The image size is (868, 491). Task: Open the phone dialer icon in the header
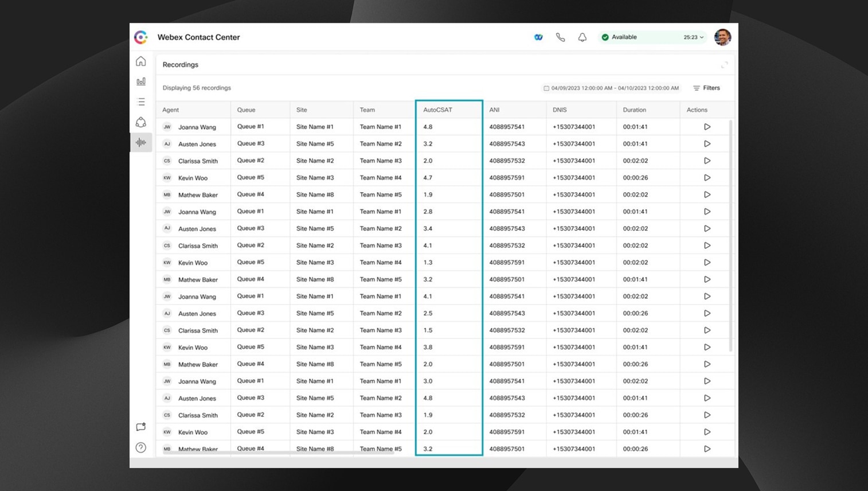click(x=560, y=37)
